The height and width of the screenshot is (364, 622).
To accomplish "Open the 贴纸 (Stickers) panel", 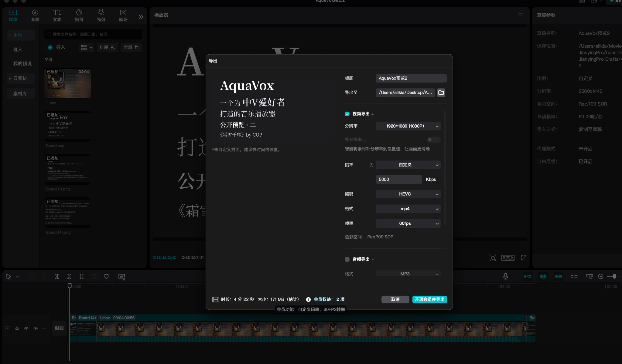I will tap(79, 15).
